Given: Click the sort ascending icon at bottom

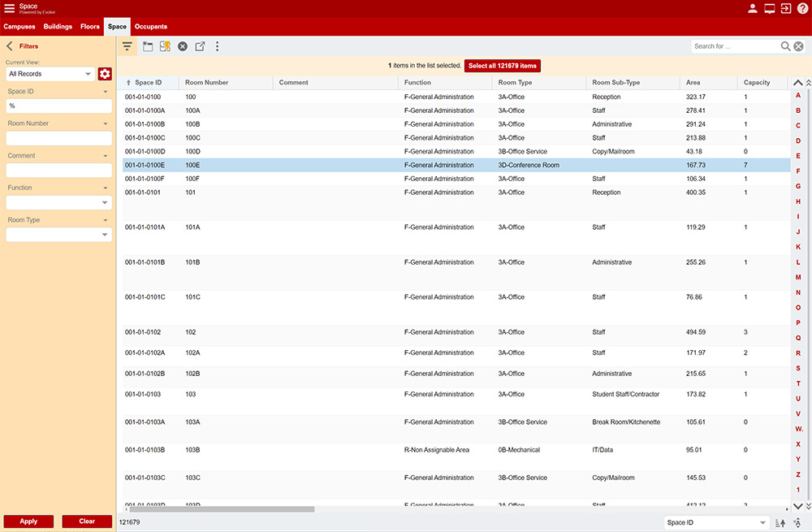Looking at the screenshot, I should tap(780, 522).
